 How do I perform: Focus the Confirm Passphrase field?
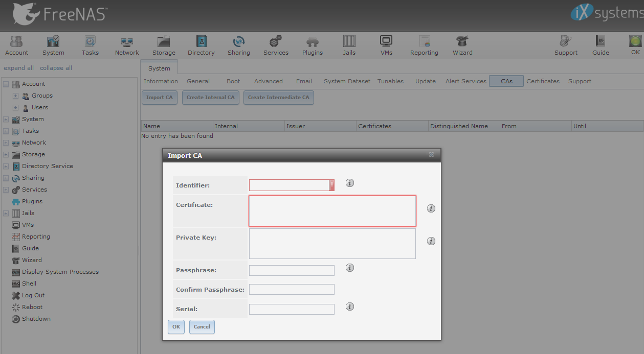pyautogui.click(x=292, y=290)
